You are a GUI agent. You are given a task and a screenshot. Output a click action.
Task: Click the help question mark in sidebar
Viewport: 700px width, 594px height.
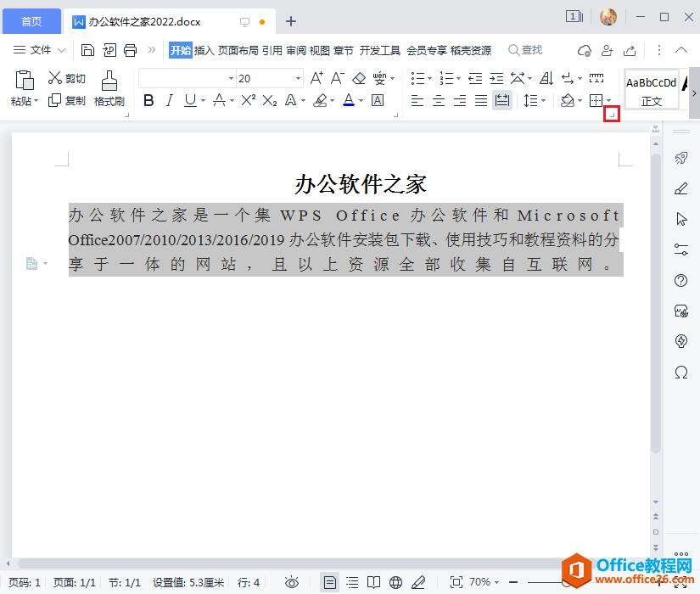coord(681,281)
